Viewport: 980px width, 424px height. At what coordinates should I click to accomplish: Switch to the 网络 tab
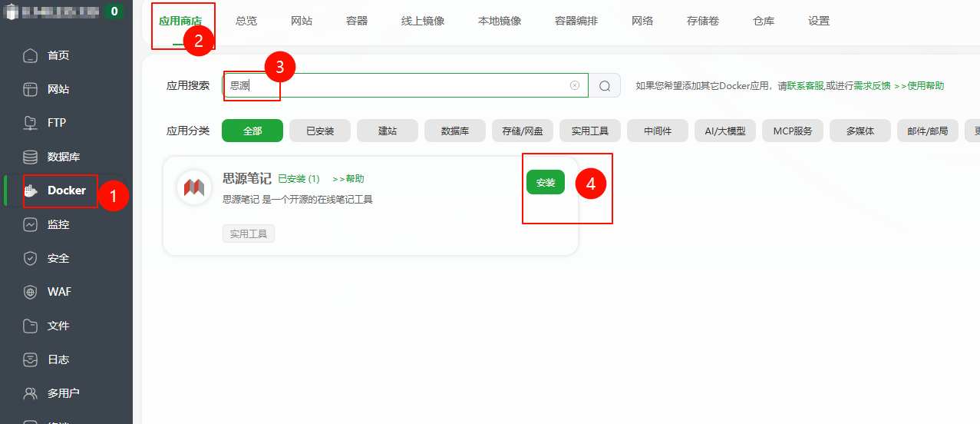tap(642, 22)
